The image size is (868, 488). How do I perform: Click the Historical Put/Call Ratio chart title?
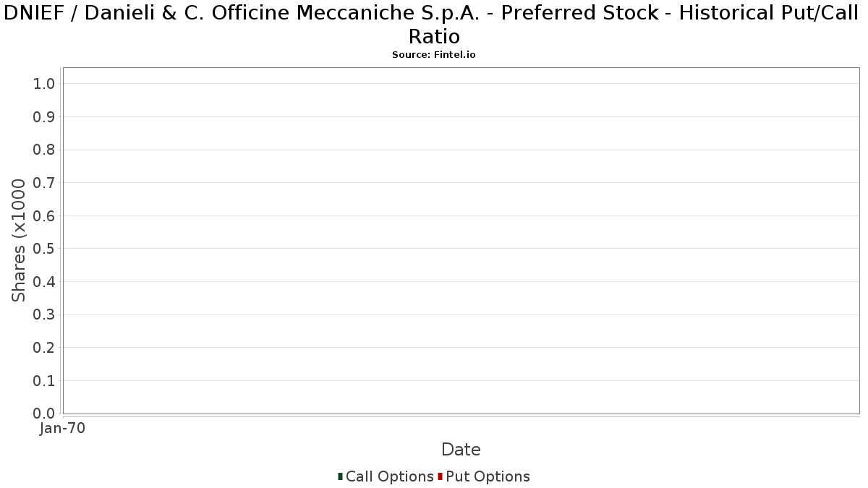[x=433, y=24]
